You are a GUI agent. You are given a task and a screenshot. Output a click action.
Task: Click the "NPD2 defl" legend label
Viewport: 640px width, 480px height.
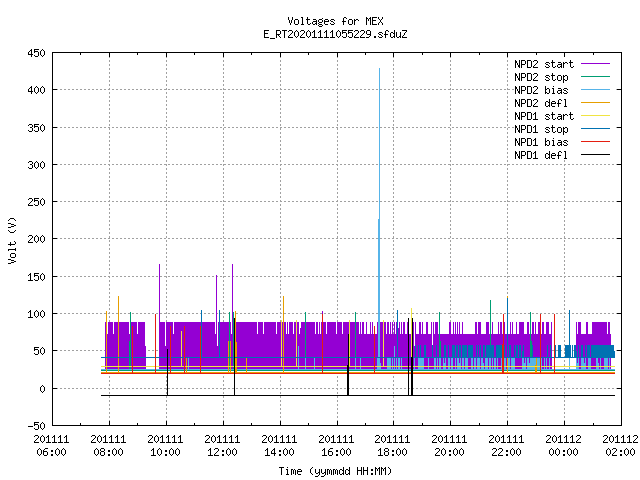541,103
